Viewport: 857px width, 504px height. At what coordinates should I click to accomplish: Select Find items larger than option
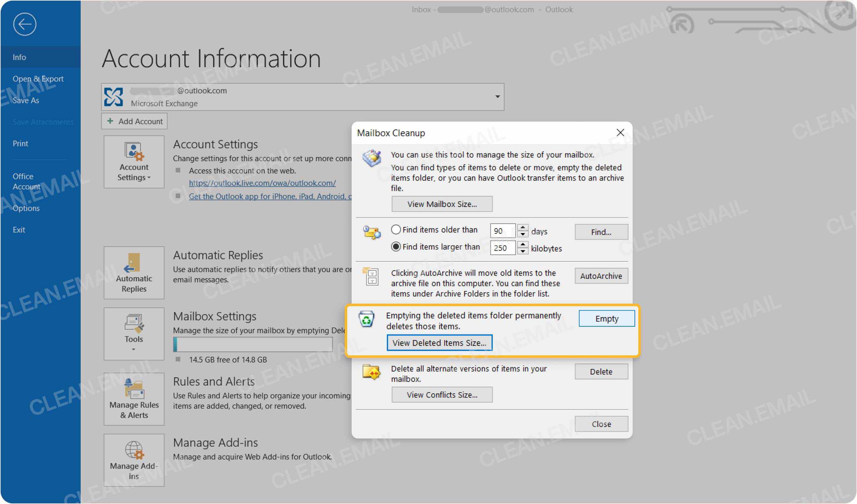pos(395,246)
